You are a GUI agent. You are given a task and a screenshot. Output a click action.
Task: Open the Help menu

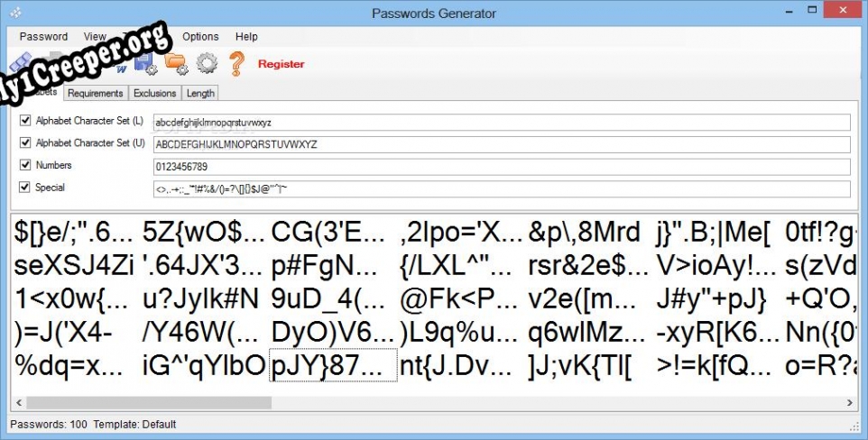click(x=246, y=37)
